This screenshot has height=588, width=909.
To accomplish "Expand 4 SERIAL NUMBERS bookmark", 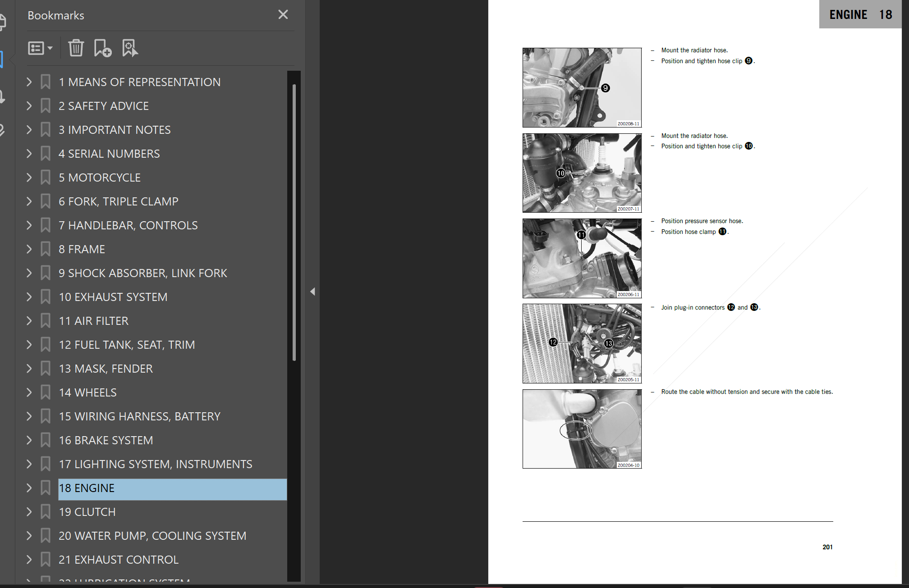I will 29,154.
